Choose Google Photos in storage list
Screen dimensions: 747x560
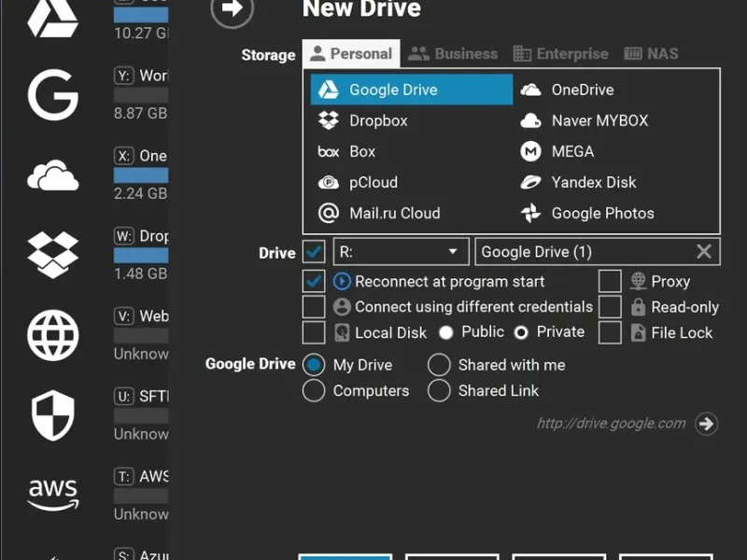(616, 214)
